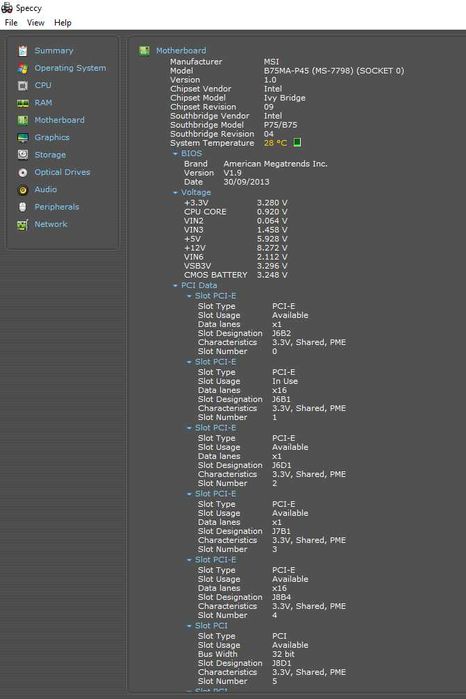Screen dimensions: 466x699
Task: Click the Manufacturer value MSI
Action: click(271, 62)
